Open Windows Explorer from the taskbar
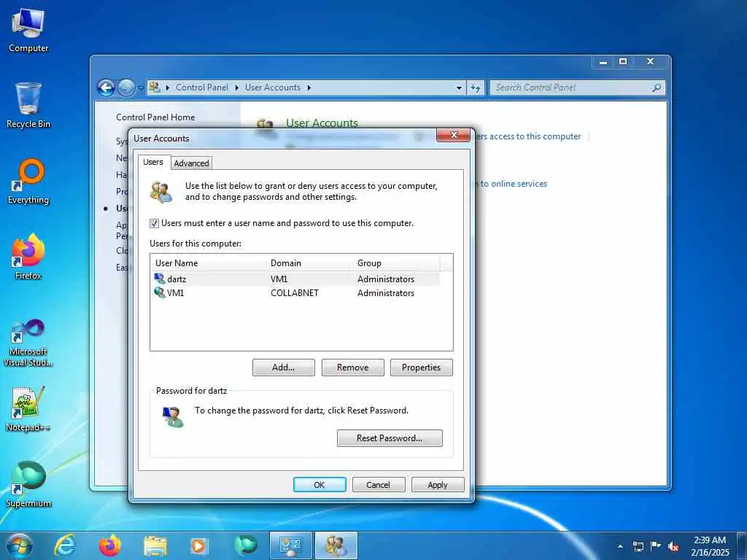 155,545
